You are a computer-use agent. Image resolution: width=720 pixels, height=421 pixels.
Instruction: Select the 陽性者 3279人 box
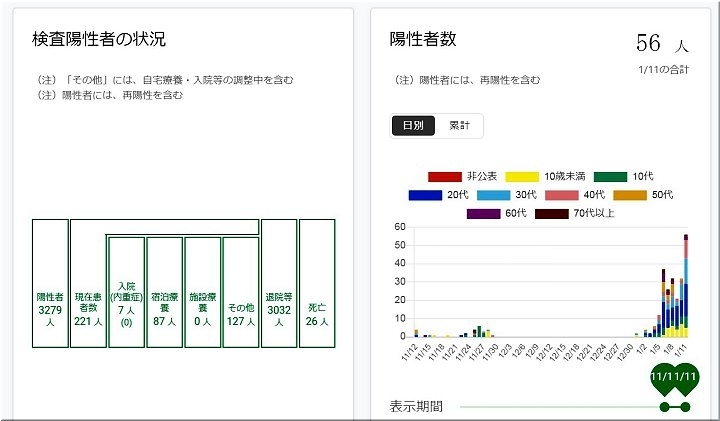[50, 283]
